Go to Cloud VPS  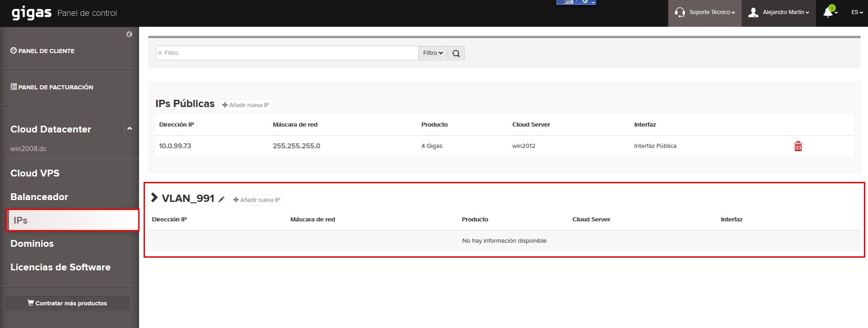(x=35, y=173)
